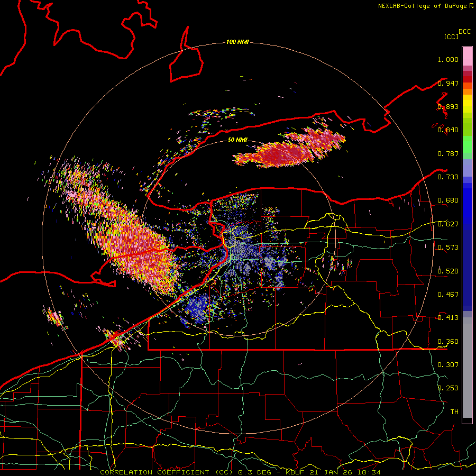This screenshot has width=476, height=476.
Task: Click the 0.627 legend value
Action: click(x=448, y=224)
